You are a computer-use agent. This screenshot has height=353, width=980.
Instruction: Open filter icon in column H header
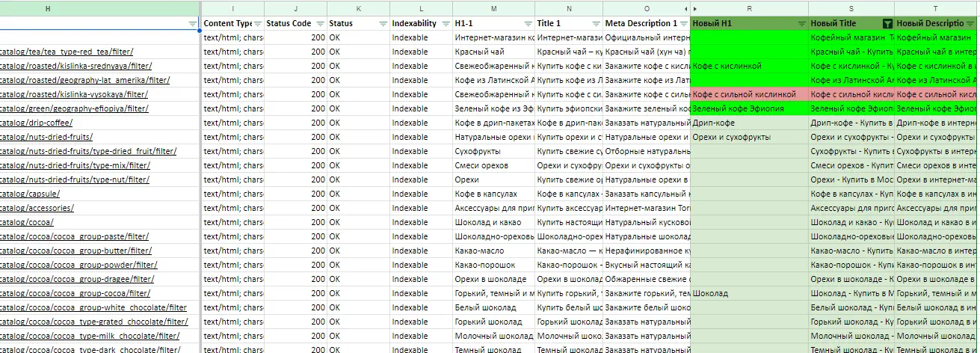click(x=193, y=24)
